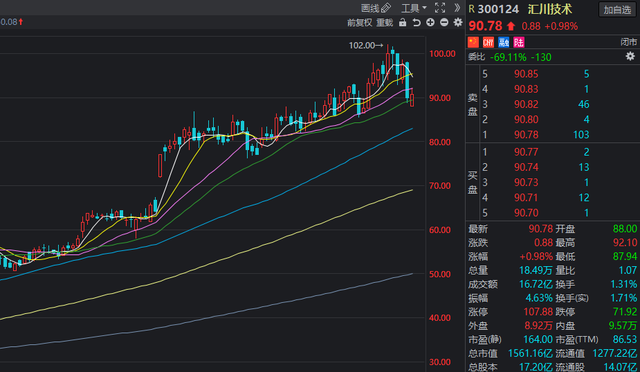Click stock code 300124

[498, 9]
